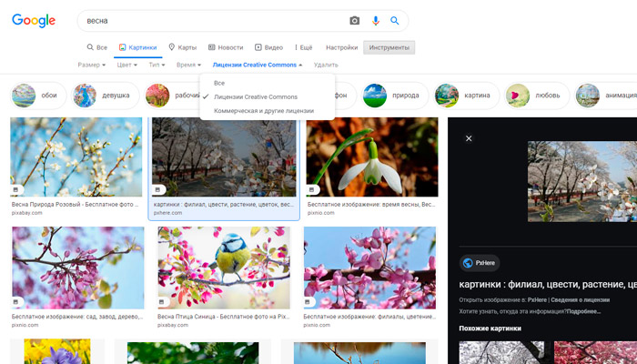Select the природа suggestion chip

pyautogui.click(x=394, y=96)
